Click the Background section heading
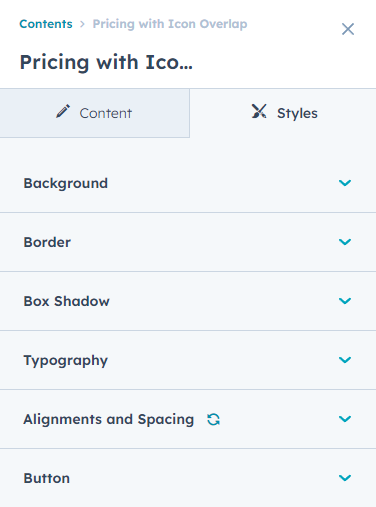 pos(66,184)
